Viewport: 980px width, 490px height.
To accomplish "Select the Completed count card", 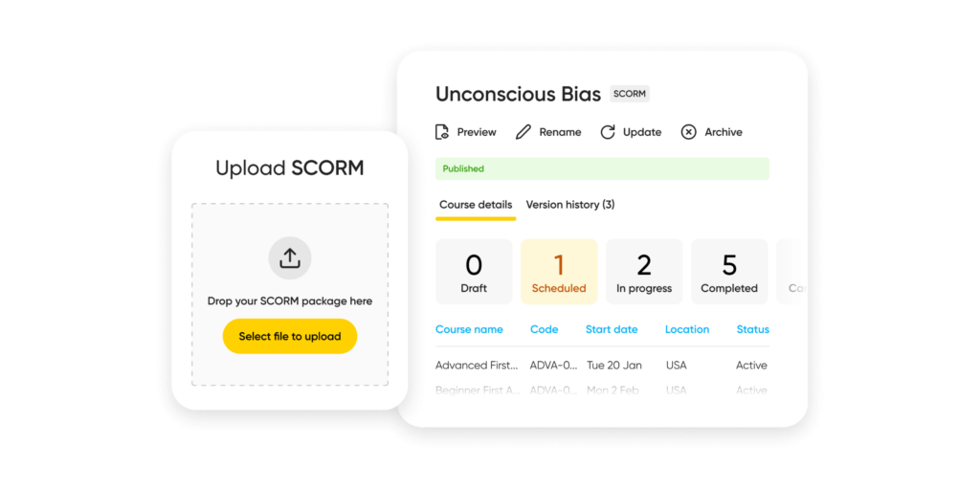I will [x=729, y=272].
